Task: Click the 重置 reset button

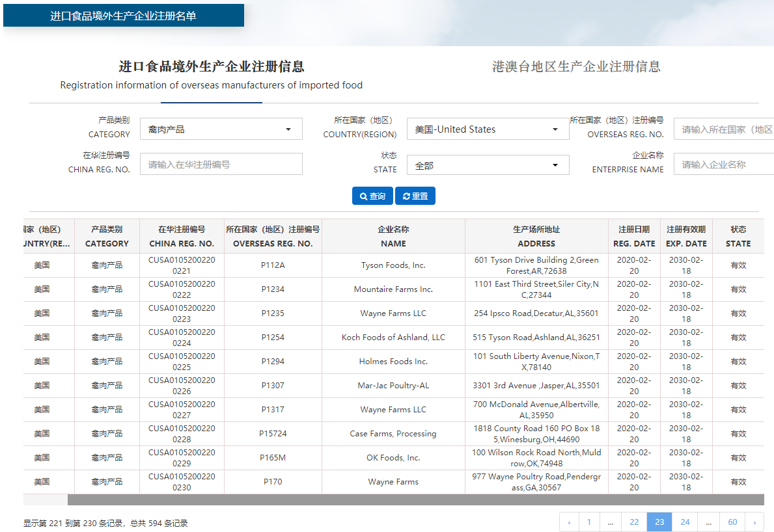Action: coord(415,196)
